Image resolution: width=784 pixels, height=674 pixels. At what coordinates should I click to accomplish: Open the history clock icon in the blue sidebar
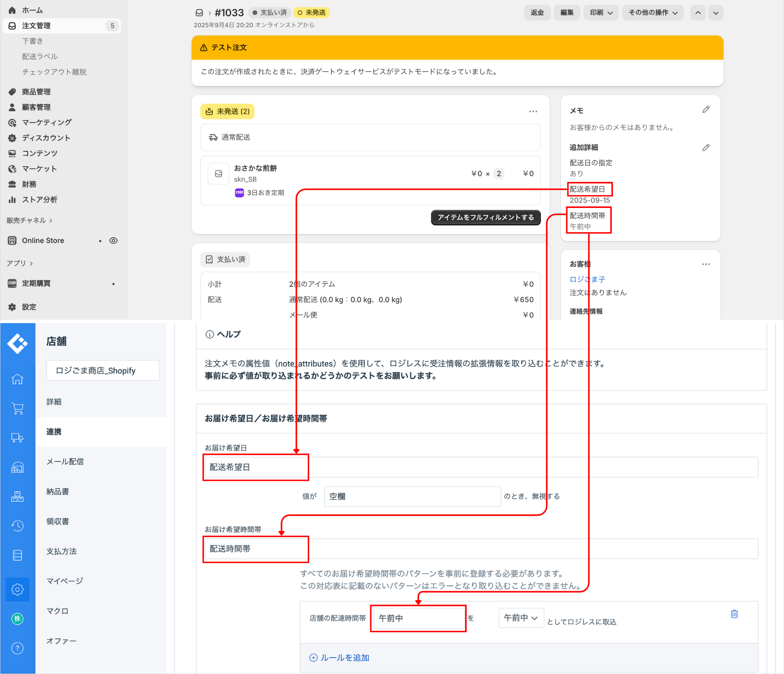pos(18,526)
